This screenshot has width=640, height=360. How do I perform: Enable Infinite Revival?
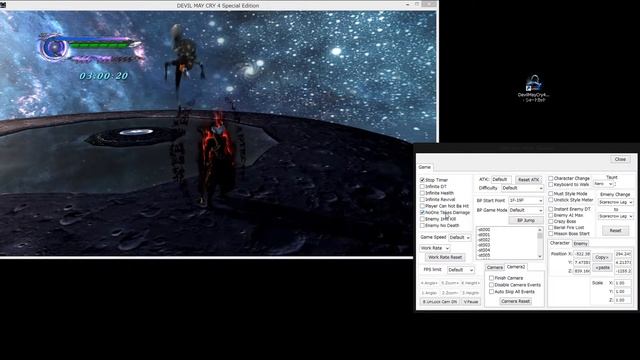pyautogui.click(x=422, y=200)
